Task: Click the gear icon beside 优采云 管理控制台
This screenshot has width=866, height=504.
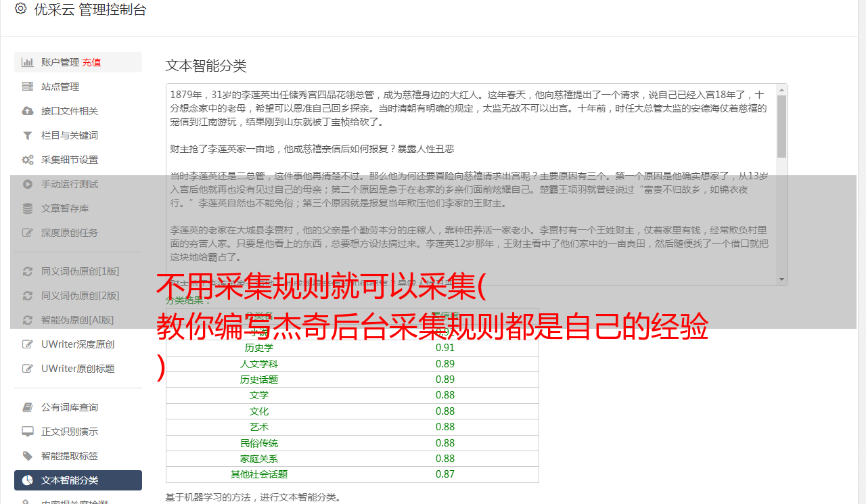Action: pos(20,9)
